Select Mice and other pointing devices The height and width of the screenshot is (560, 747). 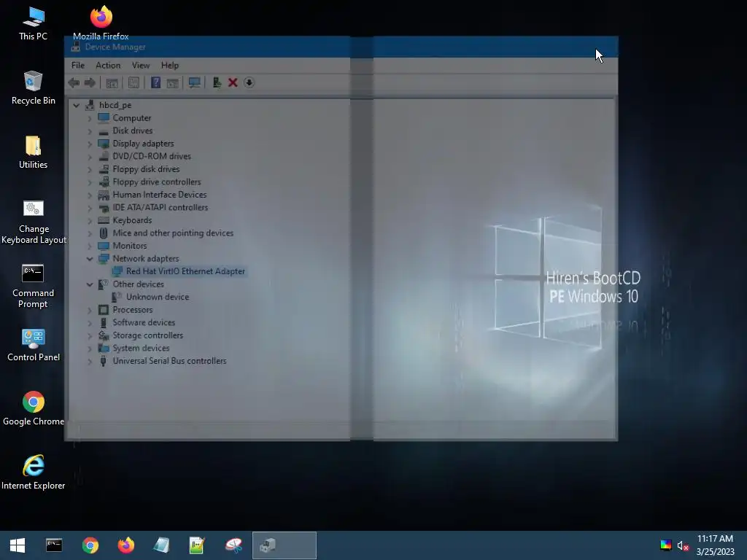(x=173, y=233)
